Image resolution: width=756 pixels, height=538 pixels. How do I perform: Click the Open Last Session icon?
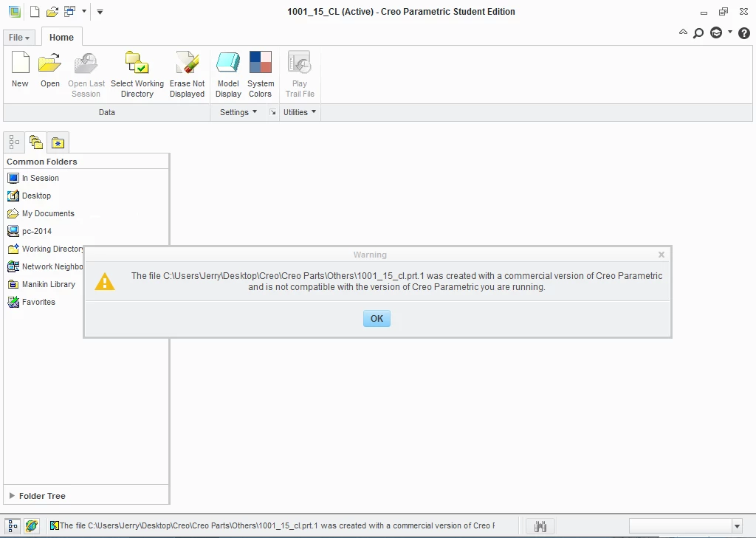tap(86, 63)
